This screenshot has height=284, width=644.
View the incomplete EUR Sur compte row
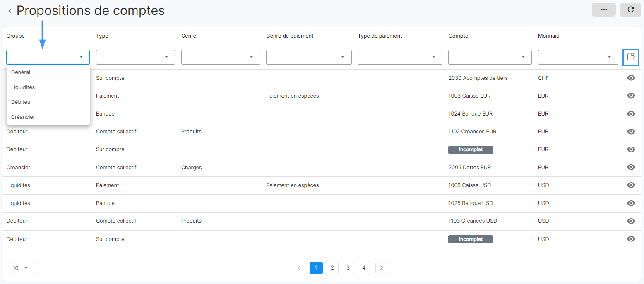click(631, 149)
